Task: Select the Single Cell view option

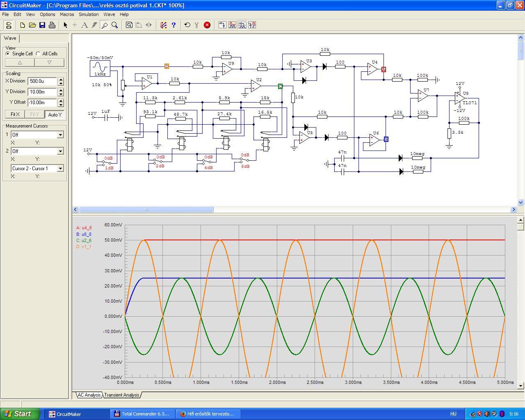Action: pyautogui.click(x=8, y=54)
